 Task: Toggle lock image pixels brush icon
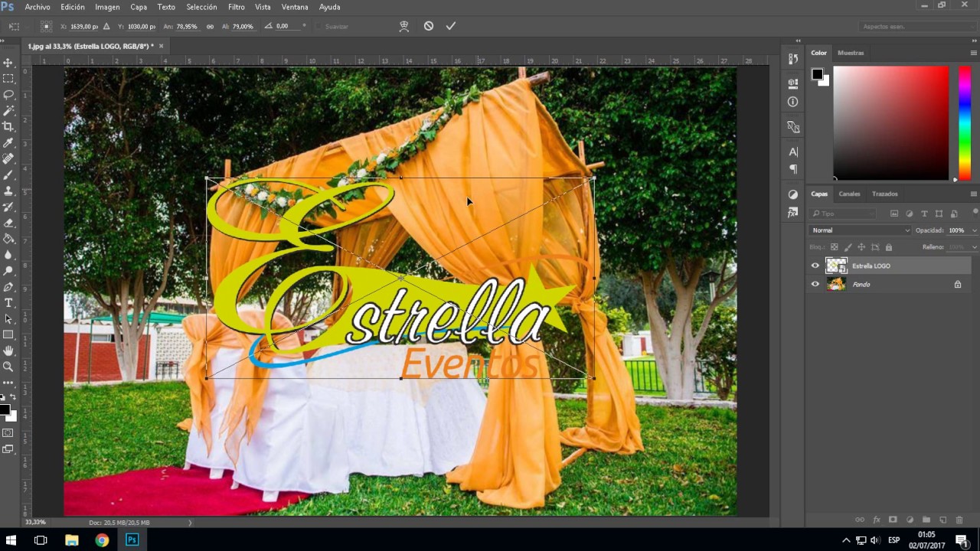[848, 247]
